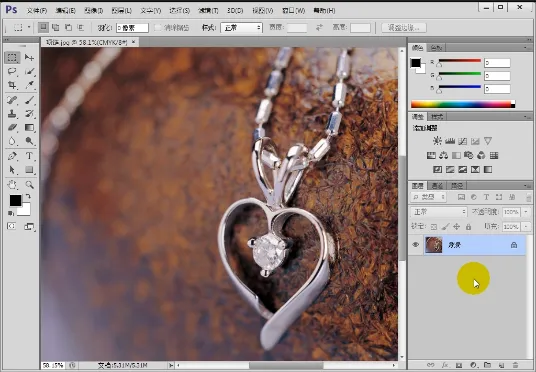Click the Refine Edge button

(x=404, y=28)
